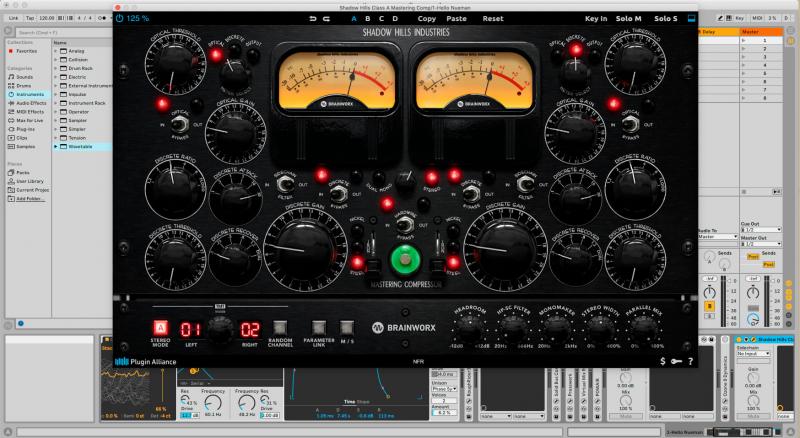Expand the Analog folder in browser
Viewport: 800px width, 438px height.
tap(56, 51)
